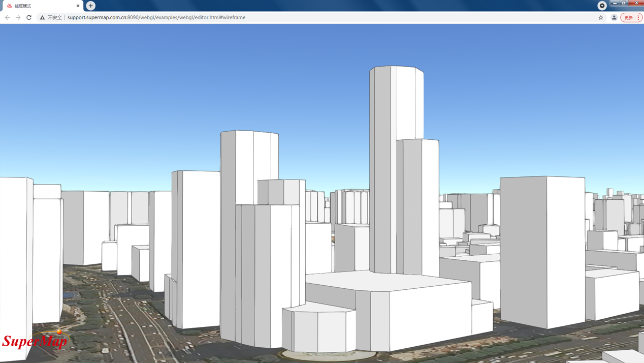
Task: Go back using the browser back arrow
Action: point(7,17)
